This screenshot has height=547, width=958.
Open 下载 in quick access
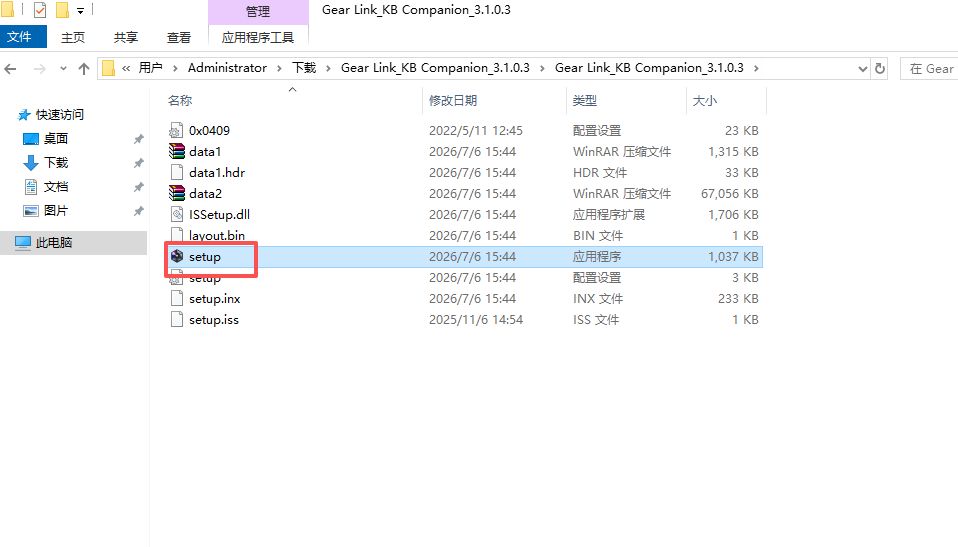(x=56, y=162)
